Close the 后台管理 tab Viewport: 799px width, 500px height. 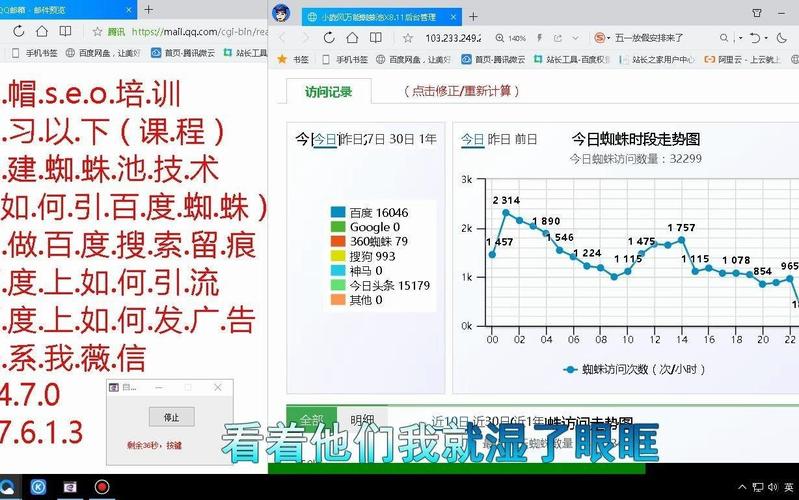453,17
